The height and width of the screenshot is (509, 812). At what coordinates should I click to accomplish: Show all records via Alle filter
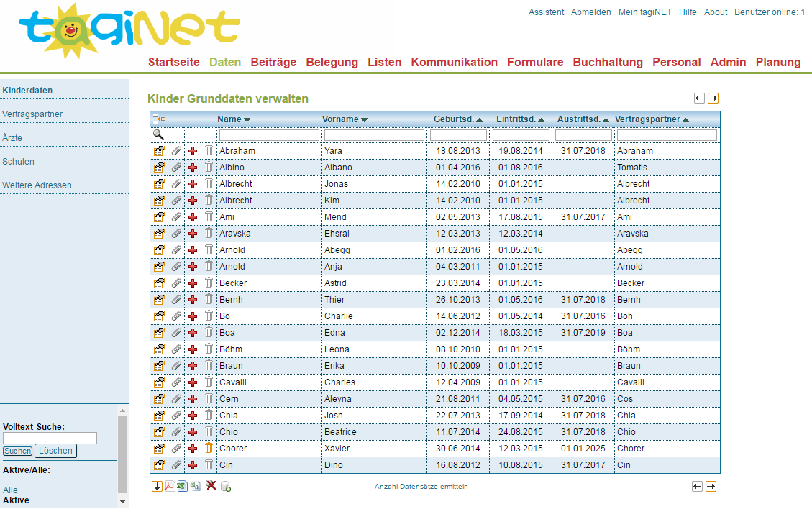10,490
